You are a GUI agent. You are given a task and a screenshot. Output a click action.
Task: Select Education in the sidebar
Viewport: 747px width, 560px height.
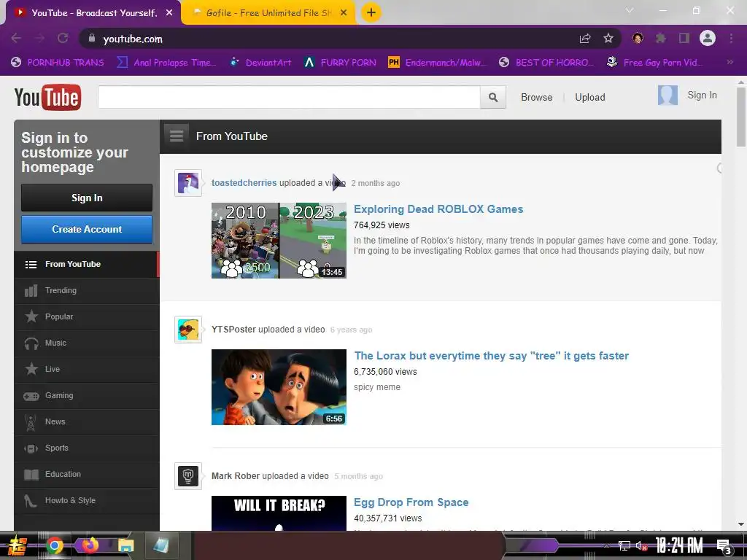point(87,474)
